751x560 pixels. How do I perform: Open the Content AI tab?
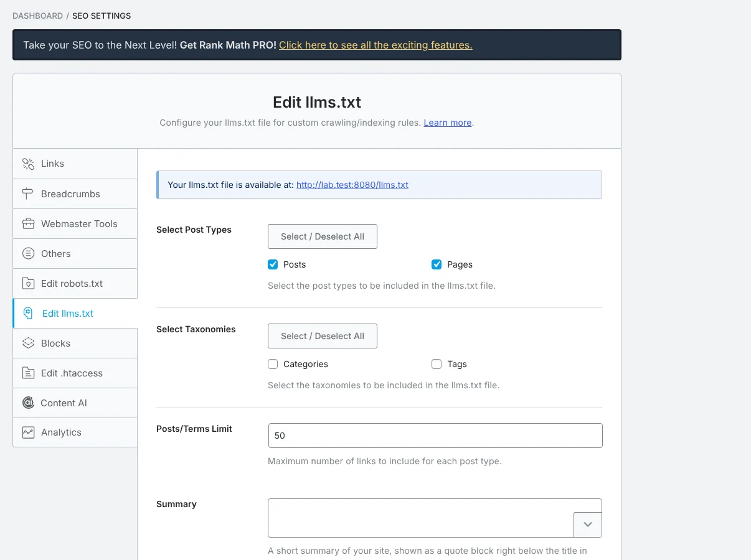point(75,403)
